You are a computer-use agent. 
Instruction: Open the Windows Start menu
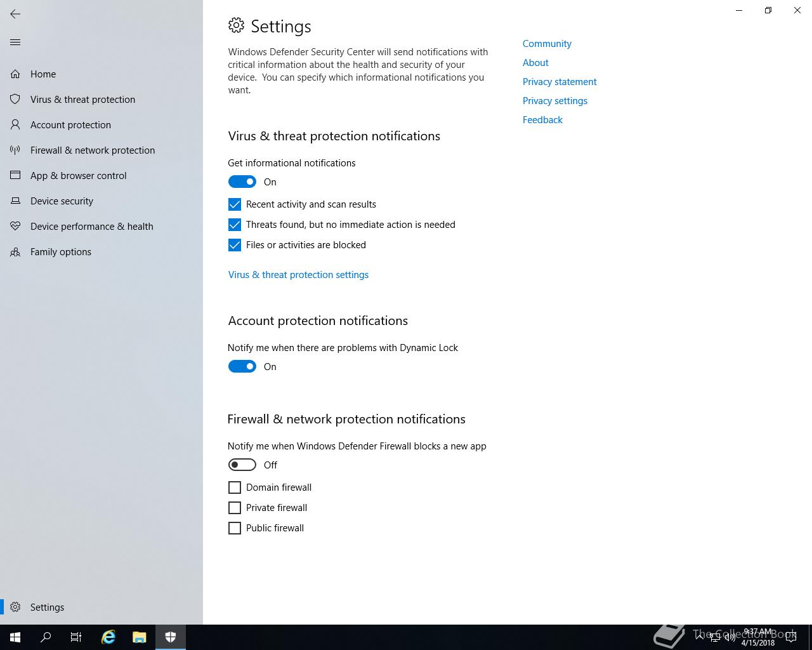click(x=15, y=637)
